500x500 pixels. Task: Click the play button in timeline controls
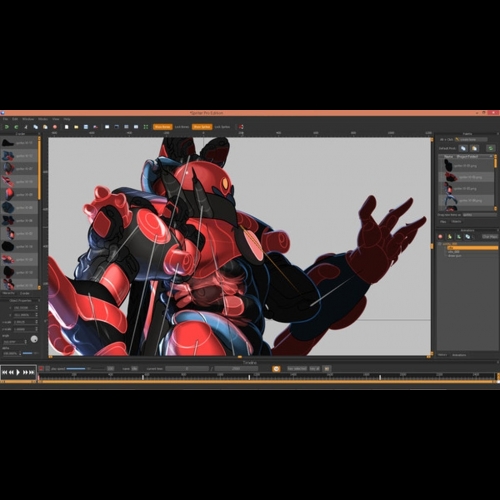coord(18,372)
